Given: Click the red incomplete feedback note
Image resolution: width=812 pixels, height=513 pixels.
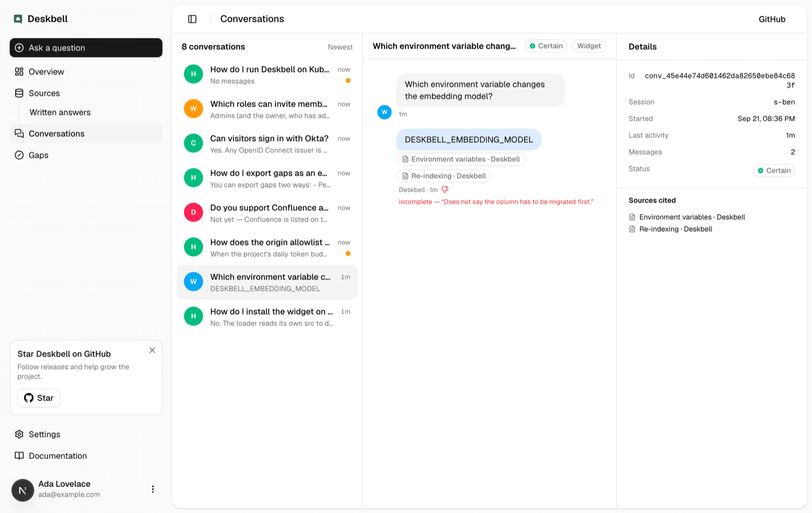Looking at the screenshot, I should 496,202.
